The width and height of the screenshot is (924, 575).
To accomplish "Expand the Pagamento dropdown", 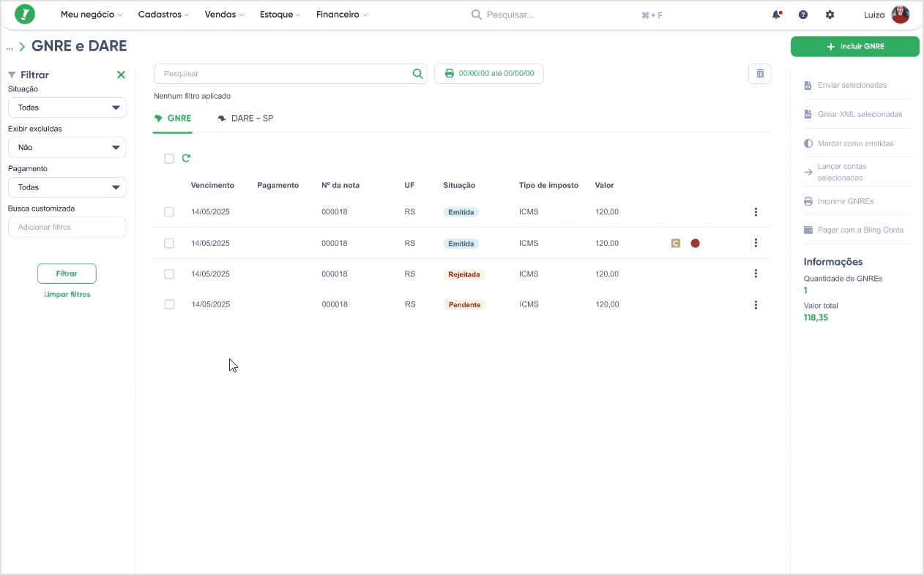I will coord(67,187).
